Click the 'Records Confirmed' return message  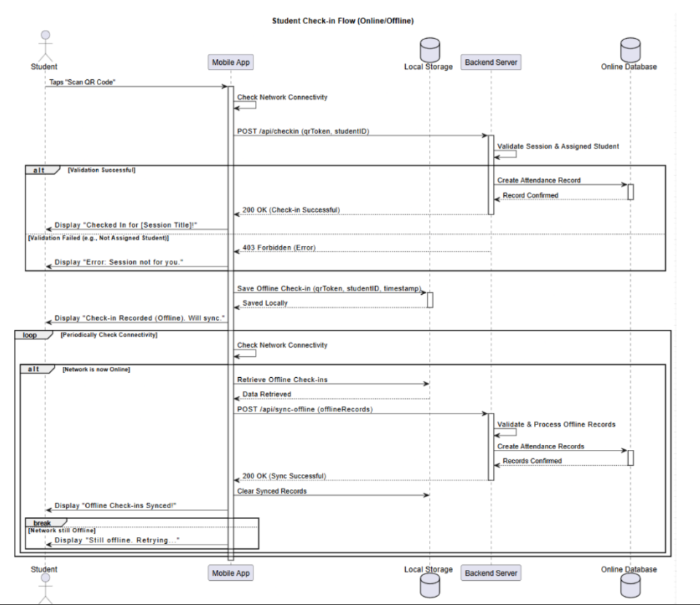[x=532, y=461]
